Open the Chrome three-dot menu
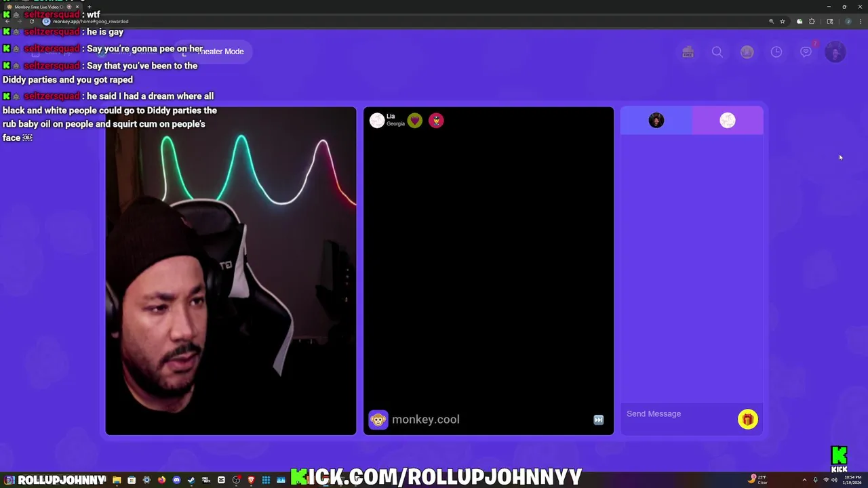 pyautogui.click(x=861, y=21)
